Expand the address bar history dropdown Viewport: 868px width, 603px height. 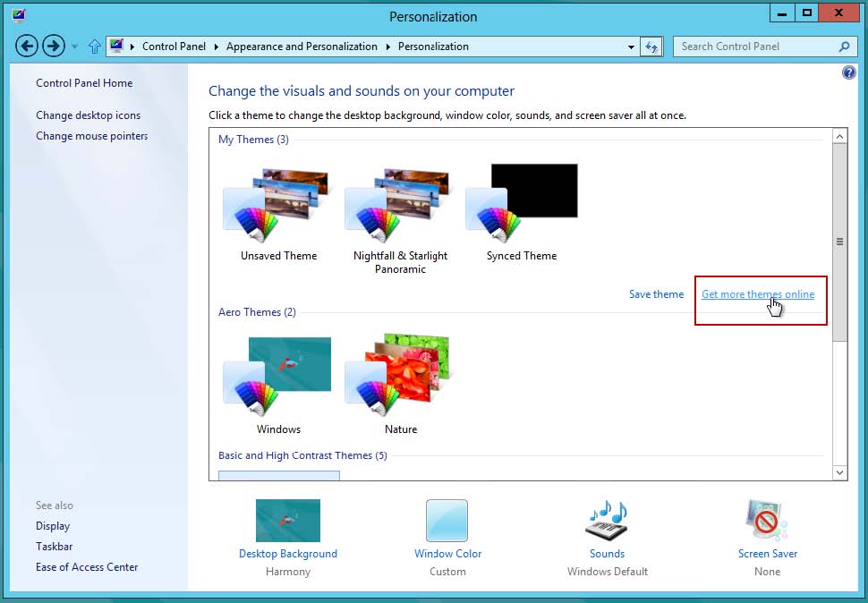[x=632, y=47]
